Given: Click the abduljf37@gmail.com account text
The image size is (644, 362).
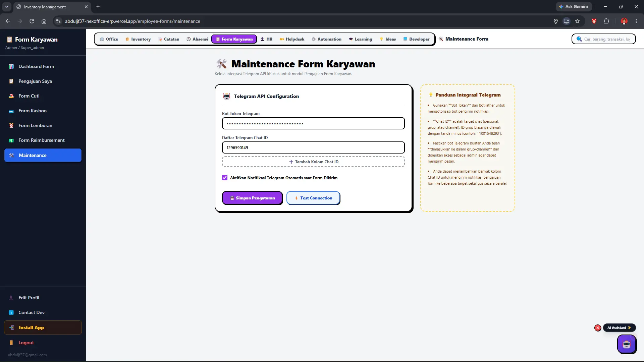Looking at the screenshot, I should click(28, 355).
